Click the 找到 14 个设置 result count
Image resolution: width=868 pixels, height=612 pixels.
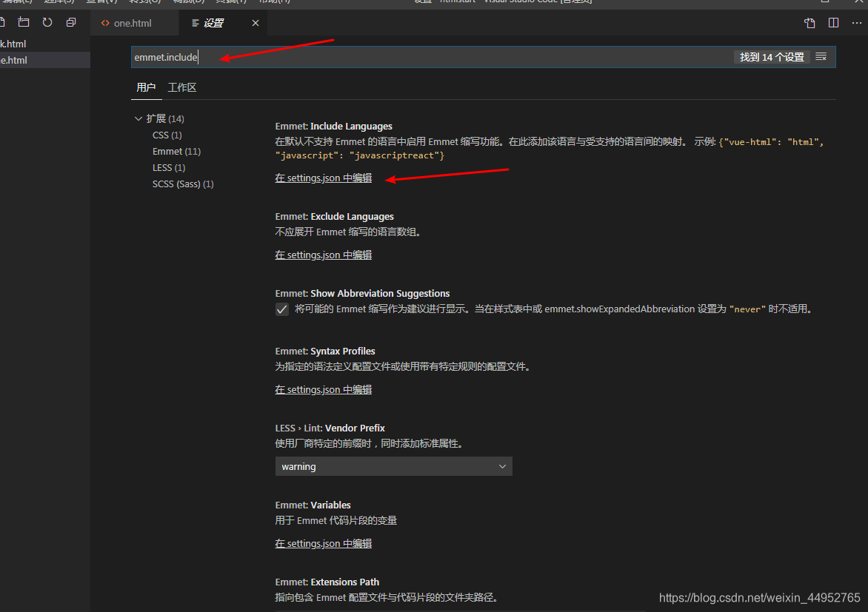point(772,57)
